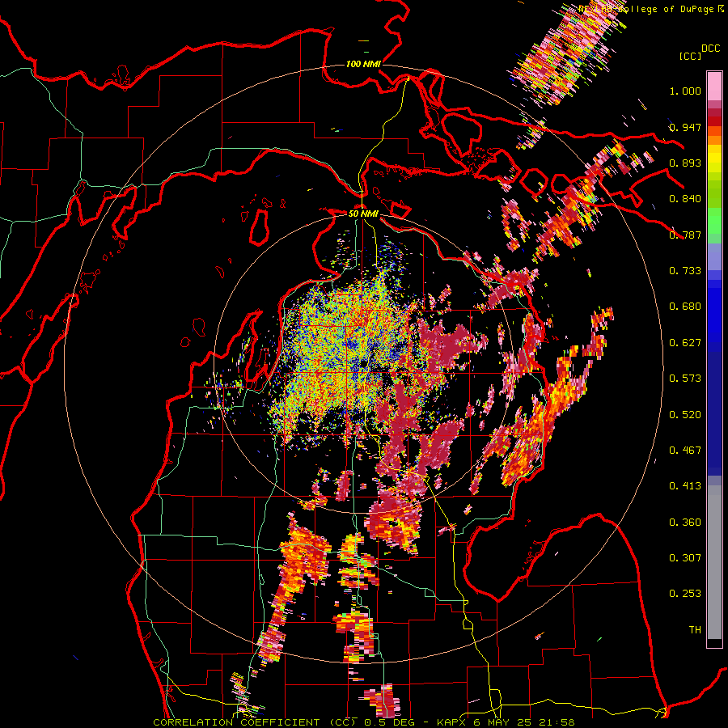
Task: Pick the light pink segment of color bar
Action: click(x=714, y=86)
